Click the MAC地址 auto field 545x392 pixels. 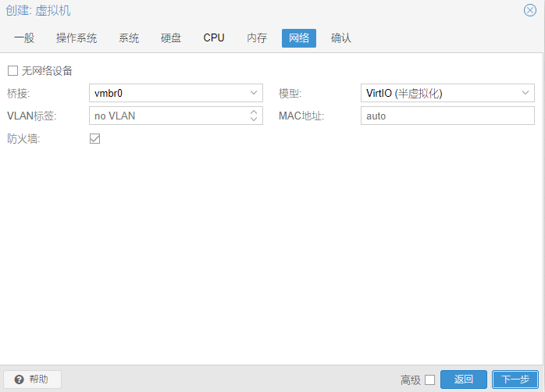click(x=447, y=116)
